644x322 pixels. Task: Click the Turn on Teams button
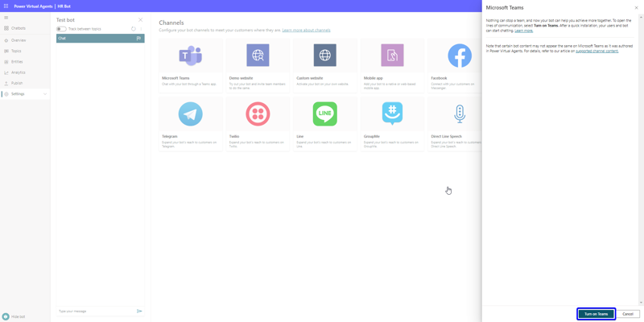point(596,314)
